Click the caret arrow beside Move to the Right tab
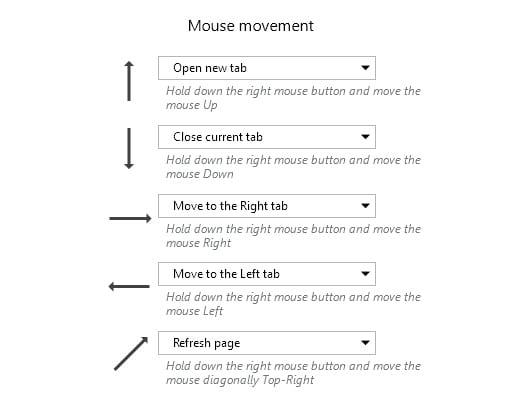The height and width of the screenshot is (395, 521). click(365, 206)
